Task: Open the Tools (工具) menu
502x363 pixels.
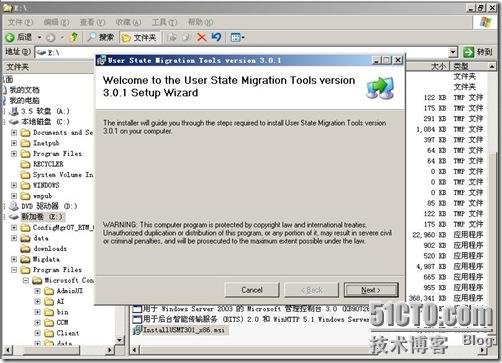Action: (164, 22)
